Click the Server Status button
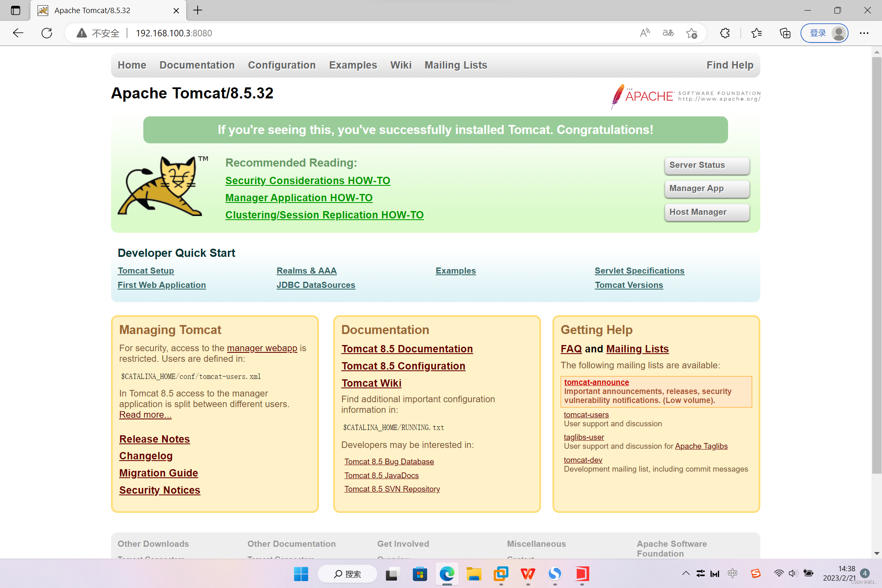 [706, 165]
